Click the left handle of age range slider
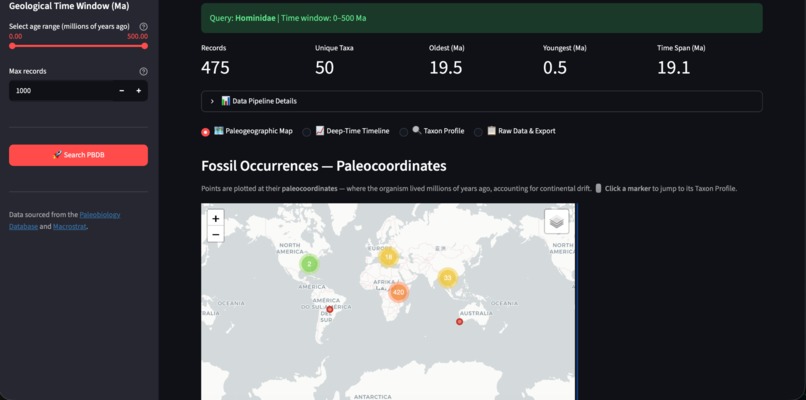 click(x=12, y=46)
